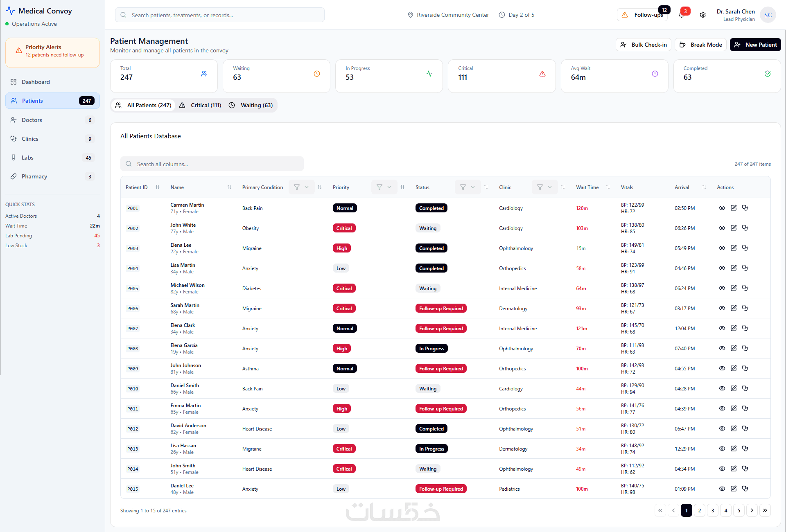Click the New Patient button
The width and height of the screenshot is (786, 532).
[x=755, y=45]
